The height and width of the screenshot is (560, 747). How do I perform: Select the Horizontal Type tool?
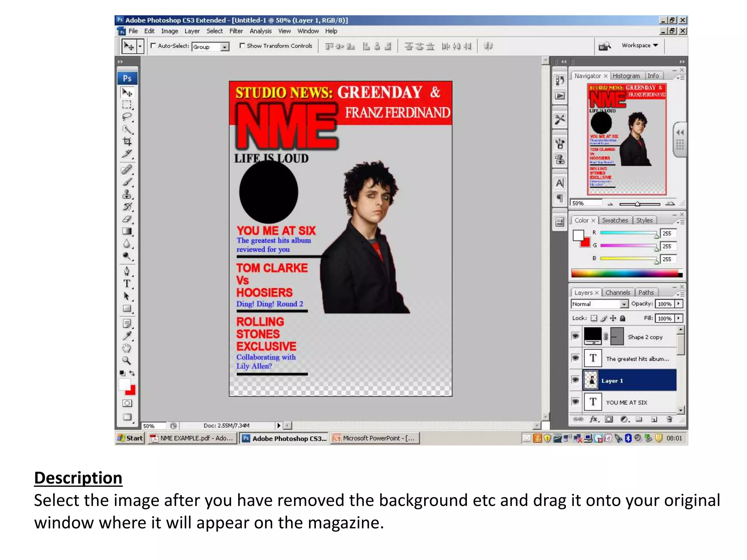(x=127, y=284)
